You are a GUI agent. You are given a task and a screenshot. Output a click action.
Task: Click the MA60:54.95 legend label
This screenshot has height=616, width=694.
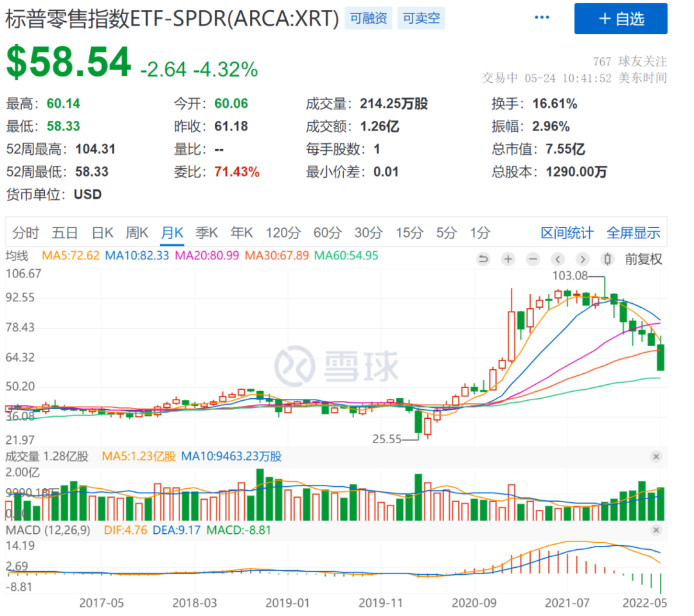pos(346,256)
